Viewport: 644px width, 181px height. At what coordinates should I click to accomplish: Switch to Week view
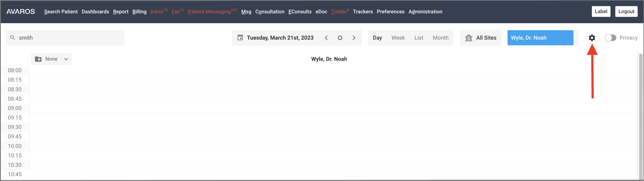click(x=398, y=38)
